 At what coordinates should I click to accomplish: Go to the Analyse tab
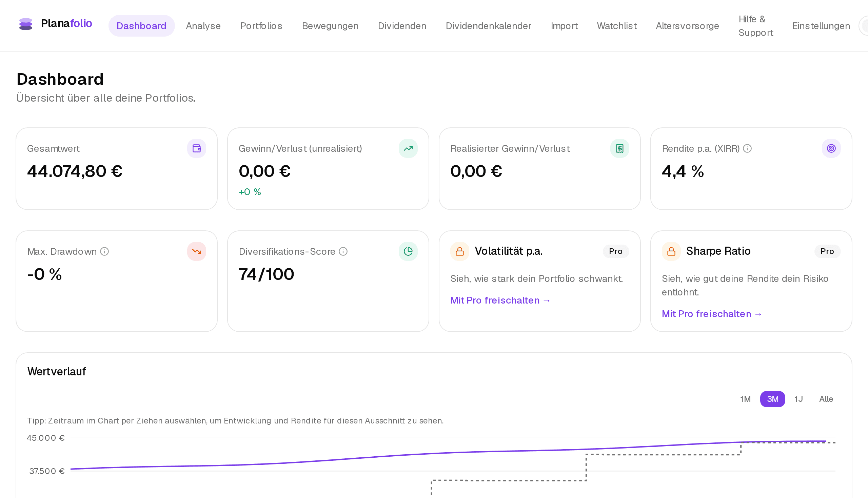pos(203,26)
